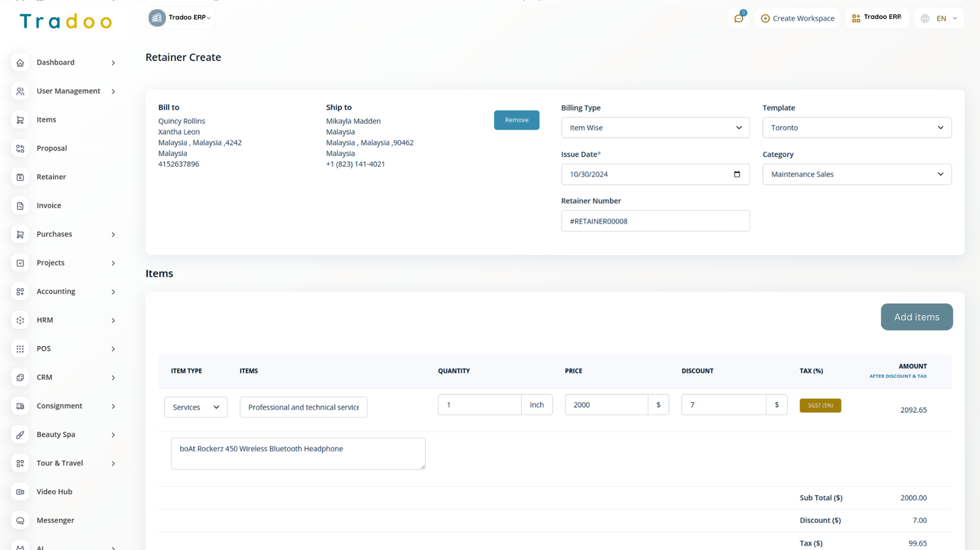Click the Retainer icon in sidebar

coord(20,177)
